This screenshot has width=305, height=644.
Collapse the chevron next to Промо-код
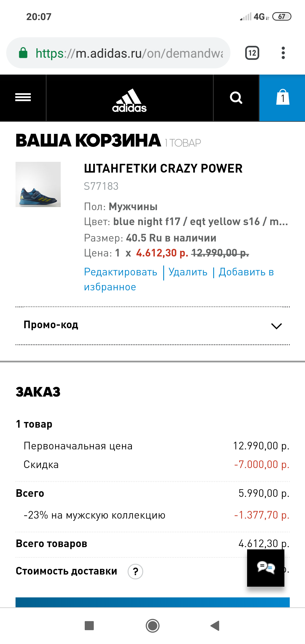tap(276, 326)
